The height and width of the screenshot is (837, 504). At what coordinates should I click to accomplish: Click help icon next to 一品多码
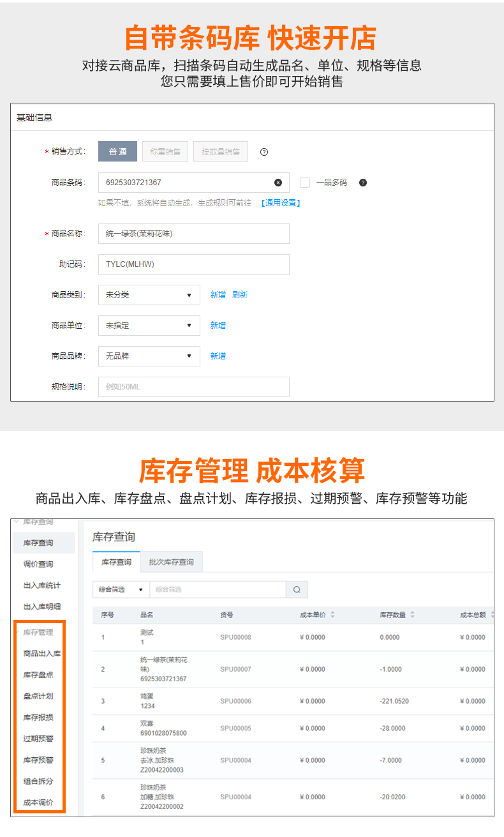click(363, 183)
